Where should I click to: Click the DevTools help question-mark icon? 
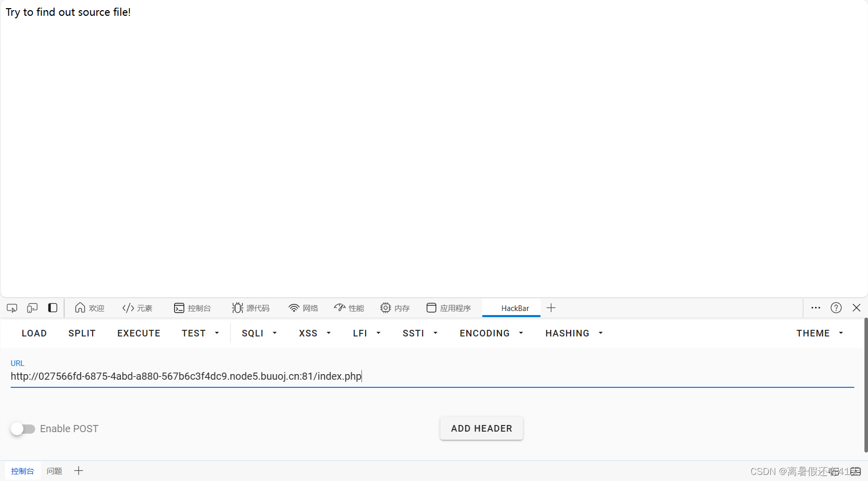(x=836, y=308)
